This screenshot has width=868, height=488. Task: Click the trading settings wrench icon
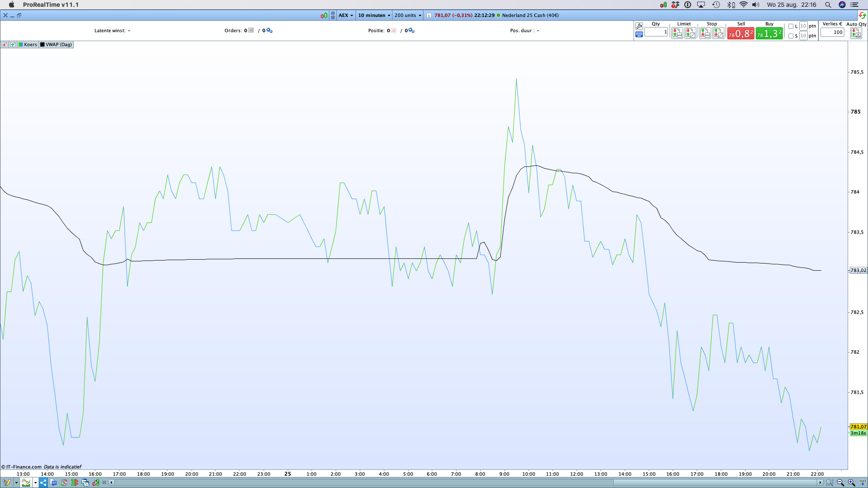(639, 26)
